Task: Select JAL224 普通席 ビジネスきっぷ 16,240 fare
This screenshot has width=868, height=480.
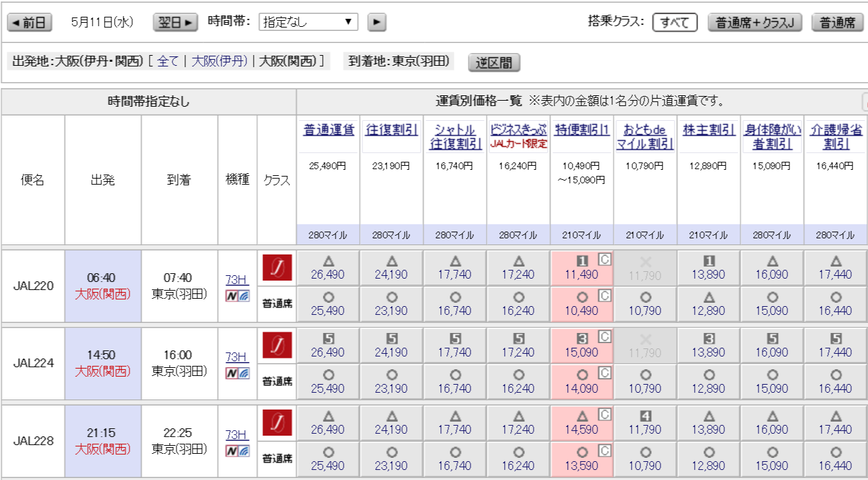Action: point(518,381)
